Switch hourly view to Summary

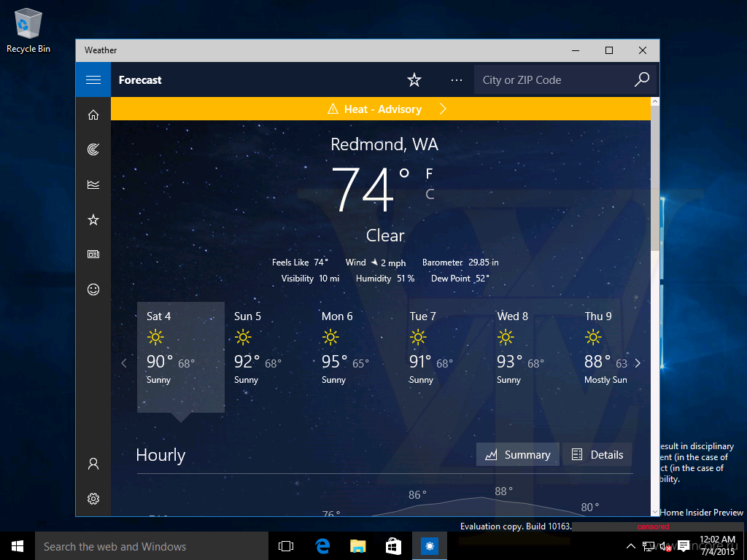pyautogui.click(x=518, y=455)
